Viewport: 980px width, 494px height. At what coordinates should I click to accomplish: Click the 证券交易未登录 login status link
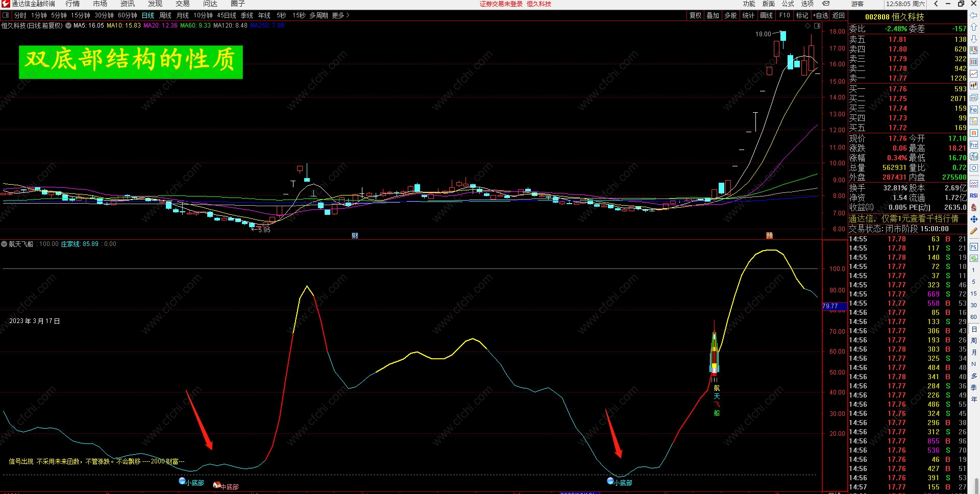tap(501, 4)
